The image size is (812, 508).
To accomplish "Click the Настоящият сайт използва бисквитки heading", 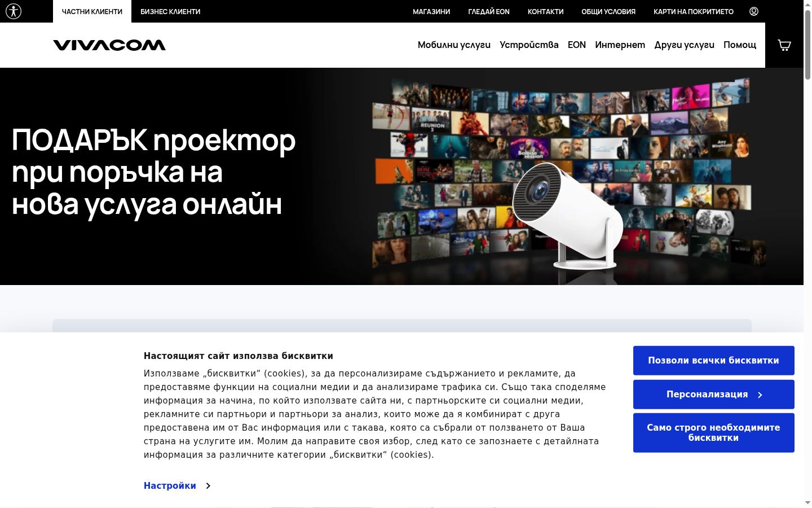I will click(x=239, y=356).
